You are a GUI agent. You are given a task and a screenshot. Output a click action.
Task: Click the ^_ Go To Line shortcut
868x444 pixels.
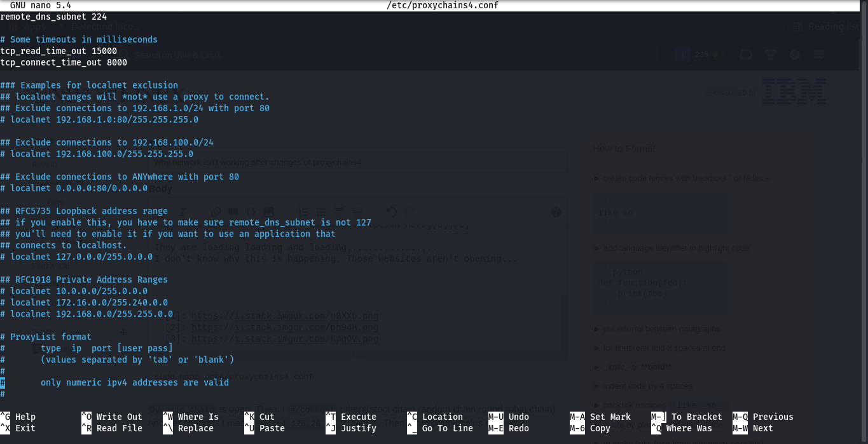[x=440, y=428]
